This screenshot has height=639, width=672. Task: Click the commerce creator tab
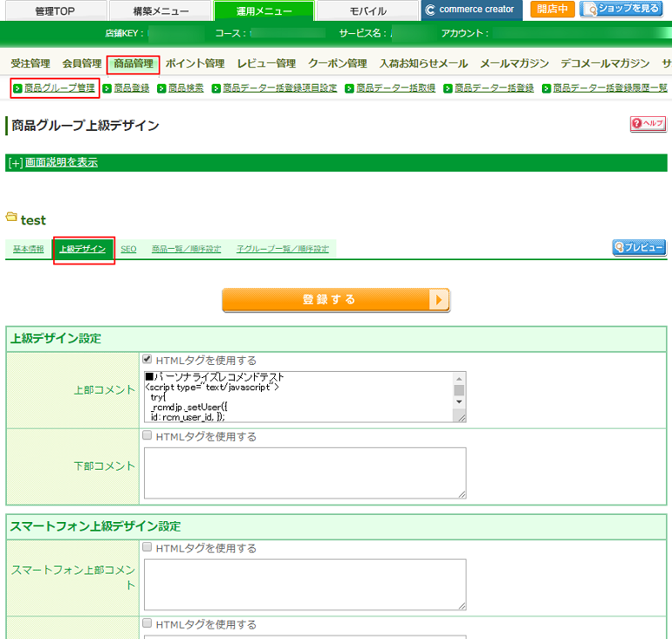click(471, 10)
